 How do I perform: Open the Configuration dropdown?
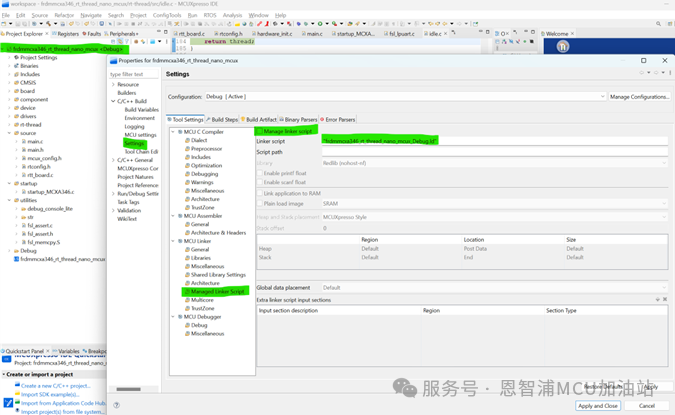[405, 97]
